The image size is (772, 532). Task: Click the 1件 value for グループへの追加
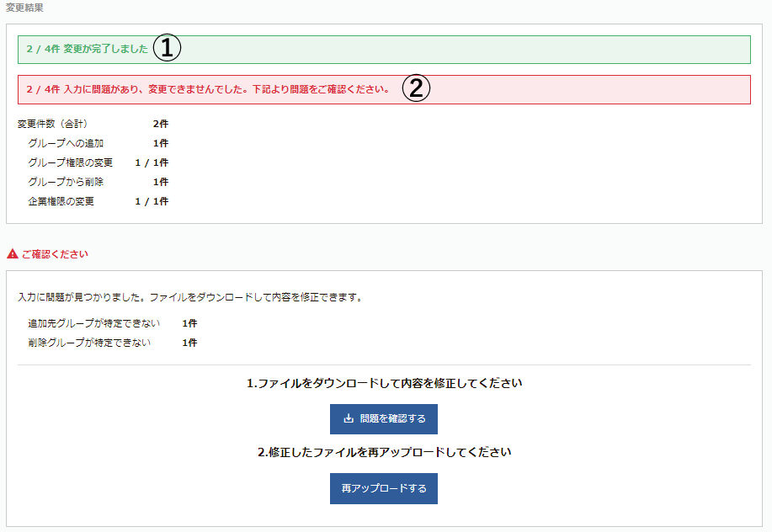(x=161, y=143)
